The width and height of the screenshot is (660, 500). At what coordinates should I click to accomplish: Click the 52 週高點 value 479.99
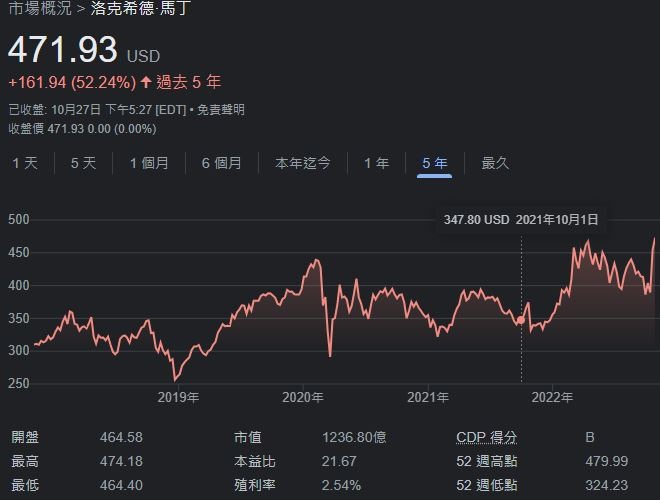coord(607,462)
